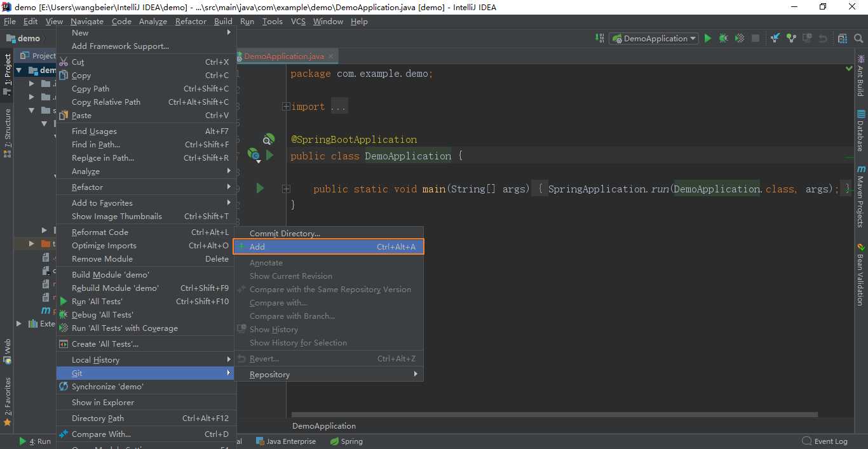Open the Bean Validation side panel
Viewport: 868px width, 449px height.
(x=861, y=273)
